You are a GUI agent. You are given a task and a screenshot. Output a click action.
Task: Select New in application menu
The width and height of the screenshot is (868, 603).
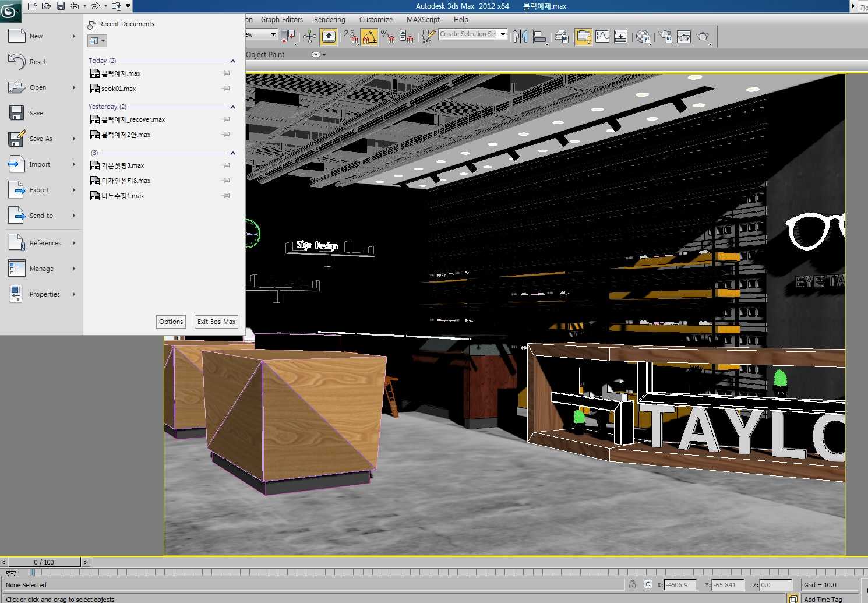[x=41, y=36]
